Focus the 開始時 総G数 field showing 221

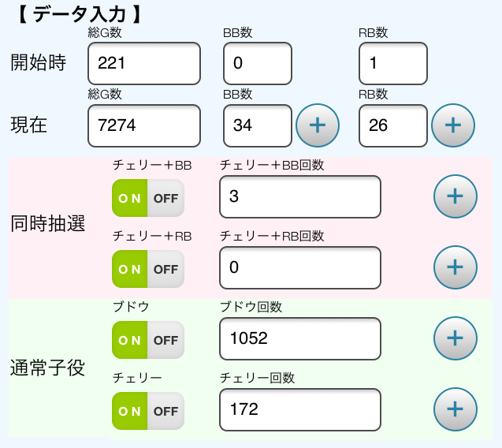point(144,63)
